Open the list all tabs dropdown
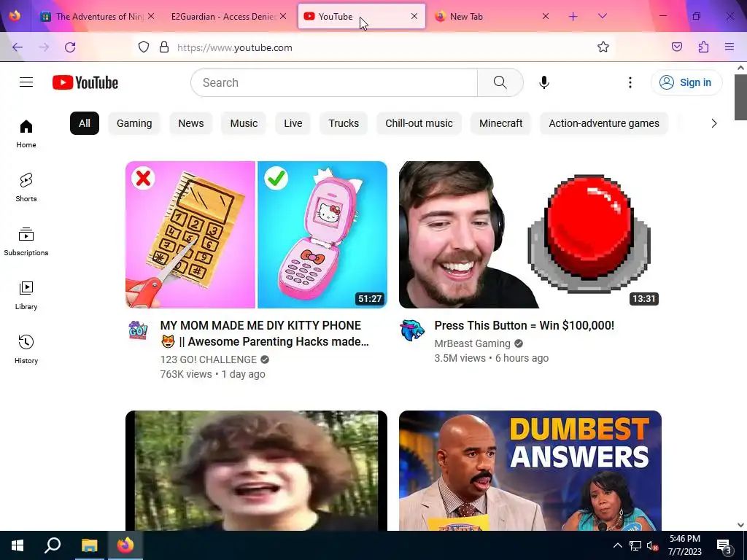 (602, 17)
